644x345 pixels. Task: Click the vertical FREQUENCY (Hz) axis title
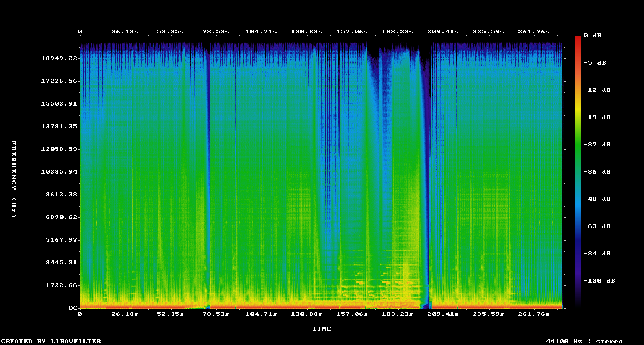point(14,179)
